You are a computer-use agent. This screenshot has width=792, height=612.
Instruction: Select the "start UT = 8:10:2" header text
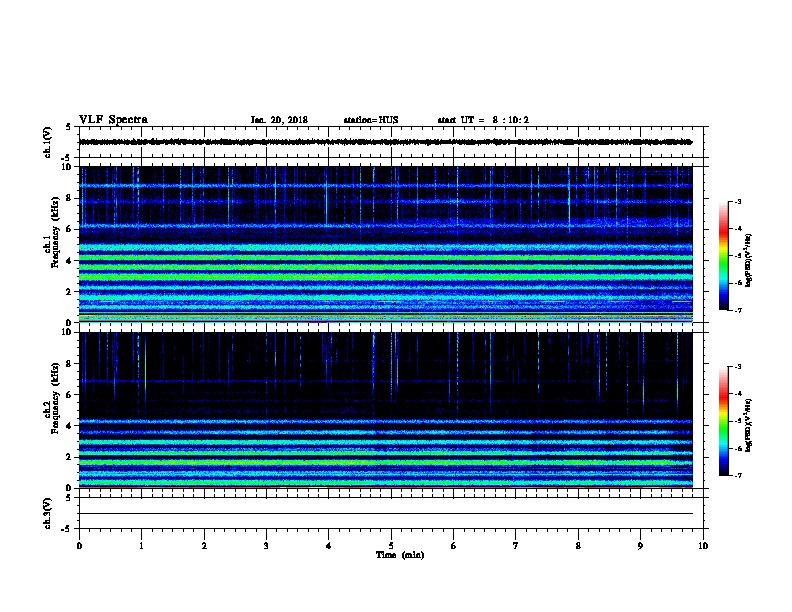483,120
